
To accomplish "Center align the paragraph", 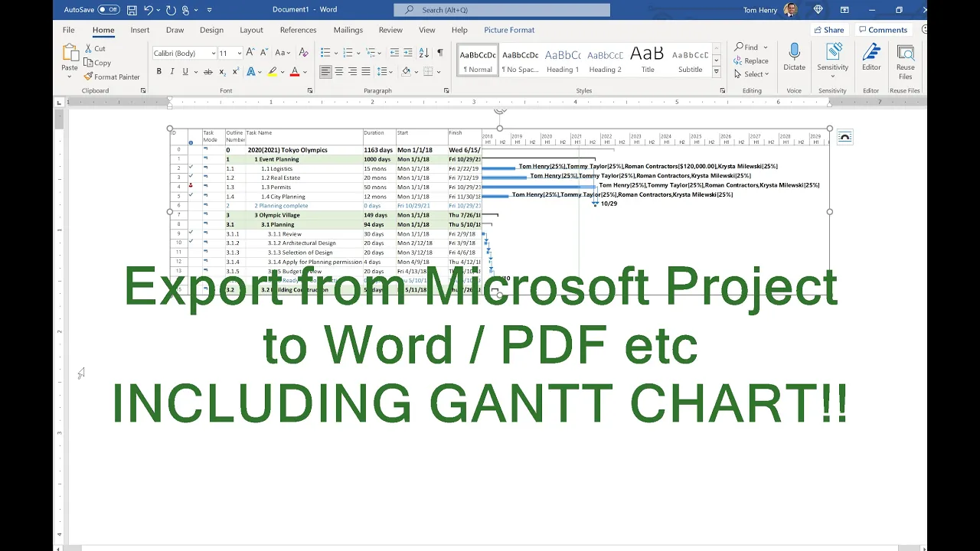I will pyautogui.click(x=339, y=72).
